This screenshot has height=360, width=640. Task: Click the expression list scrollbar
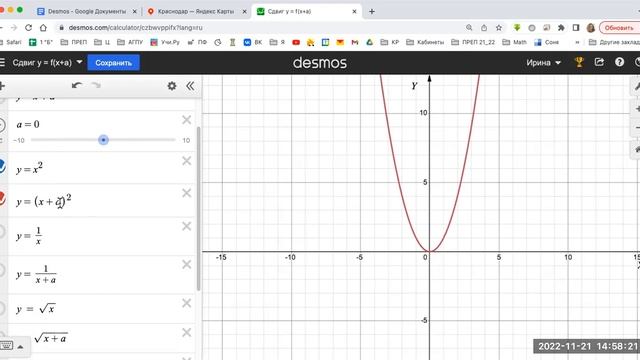[x=199, y=208]
